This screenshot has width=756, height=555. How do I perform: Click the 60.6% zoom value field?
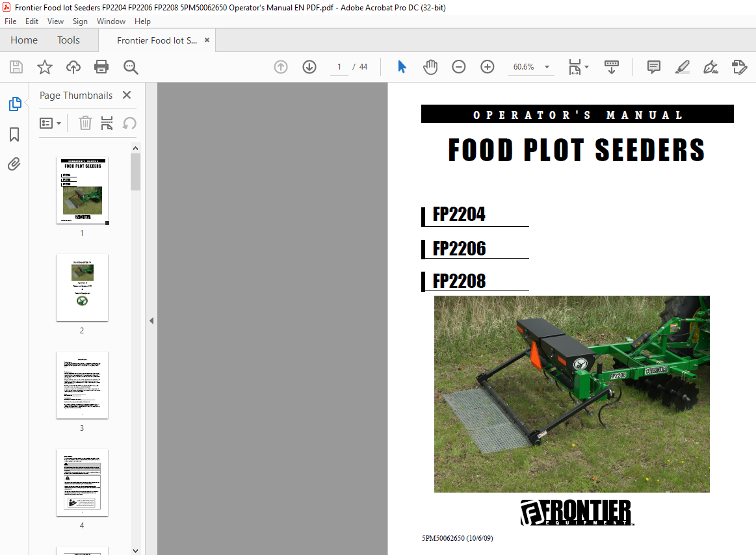[x=523, y=67]
